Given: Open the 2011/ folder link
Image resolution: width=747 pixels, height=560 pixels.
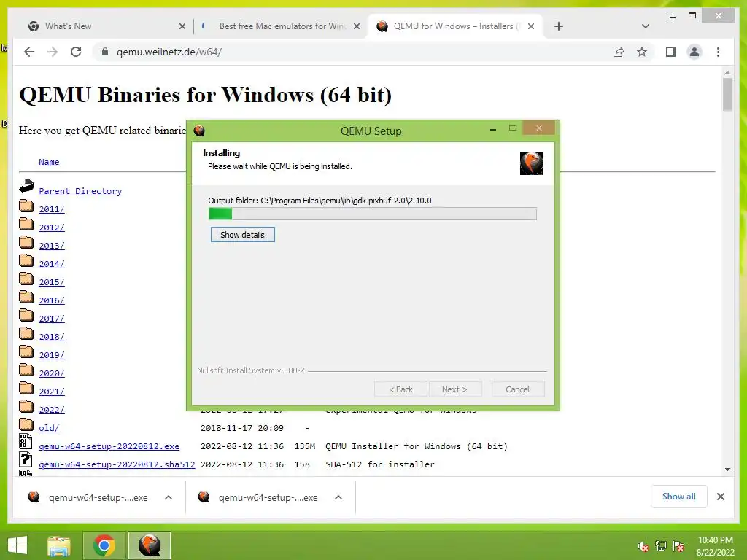Looking at the screenshot, I should click(x=52, y=209).
